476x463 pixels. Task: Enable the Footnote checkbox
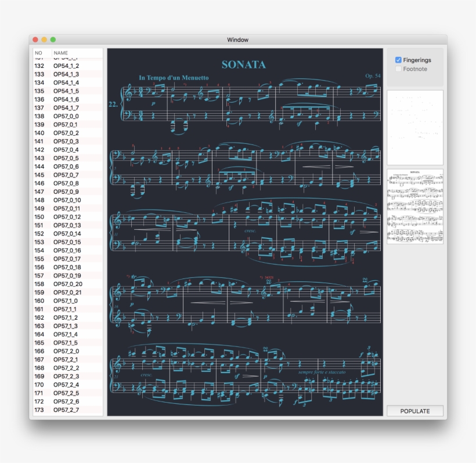pyautogui.click(x=398, y=69)
